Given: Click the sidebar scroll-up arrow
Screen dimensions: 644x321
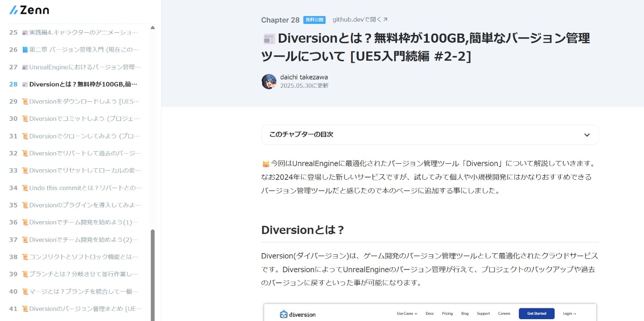Looking at the screenshot, I should [x=153, y=28].
